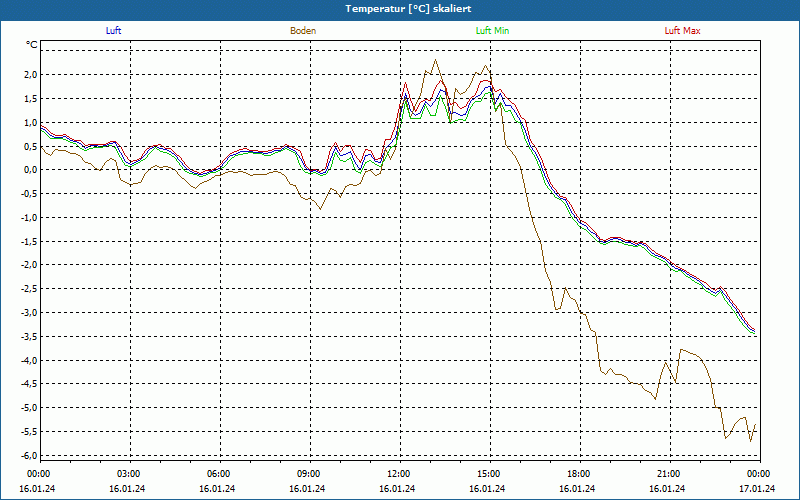Click the '15:00' time axis label
The height and width of the screenshot is (500, 800).
(489, 474)
